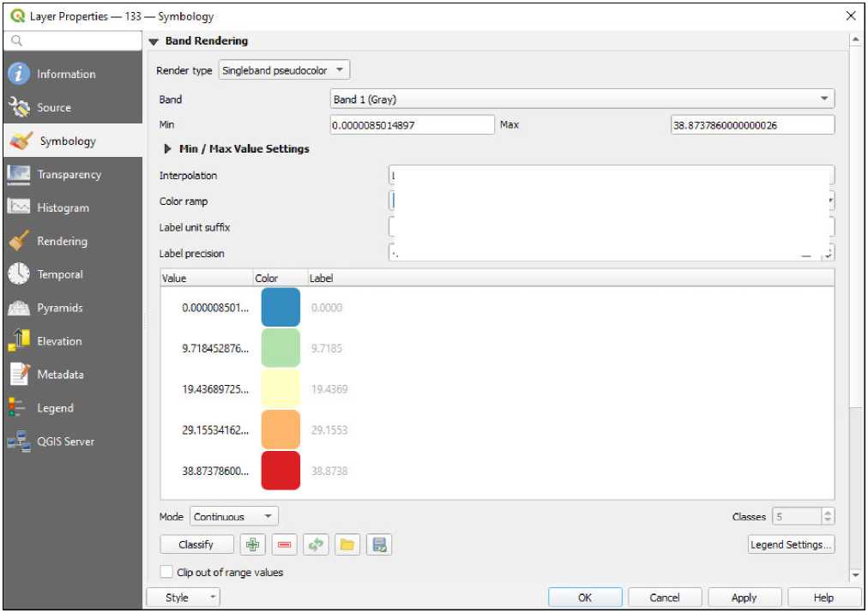
Task: Click the orange color swatch
Action: point(280,430)
